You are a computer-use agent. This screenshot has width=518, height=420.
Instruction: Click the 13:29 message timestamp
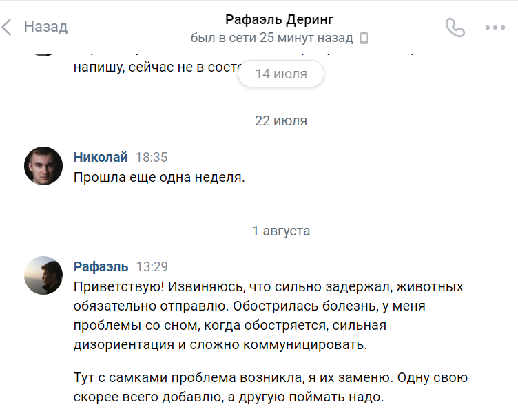(152, 266)
